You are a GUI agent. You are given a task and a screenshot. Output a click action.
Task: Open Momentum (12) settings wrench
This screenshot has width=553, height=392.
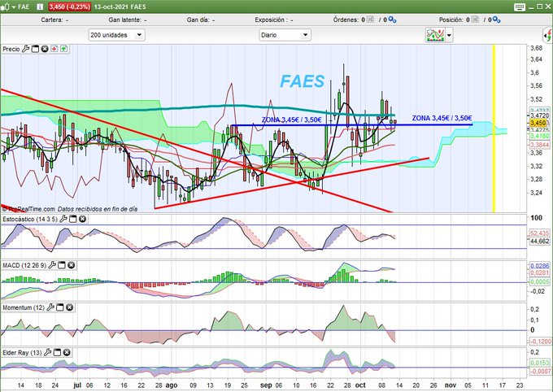[50, 307]
